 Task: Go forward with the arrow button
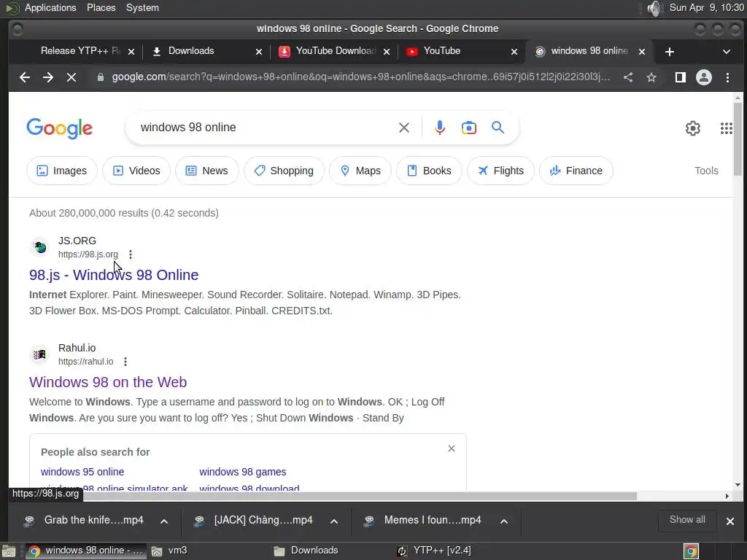pos(48,77)
